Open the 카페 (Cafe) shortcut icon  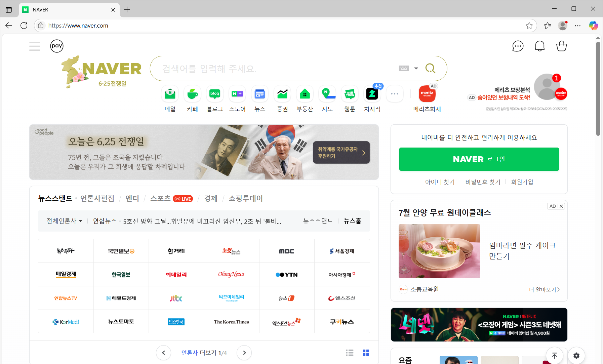193,94
